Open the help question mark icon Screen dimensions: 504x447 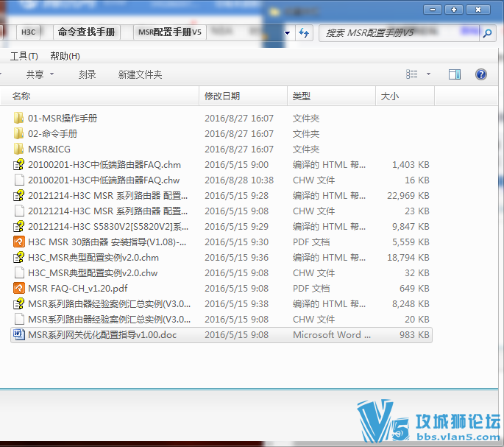(x=481, y=74)
